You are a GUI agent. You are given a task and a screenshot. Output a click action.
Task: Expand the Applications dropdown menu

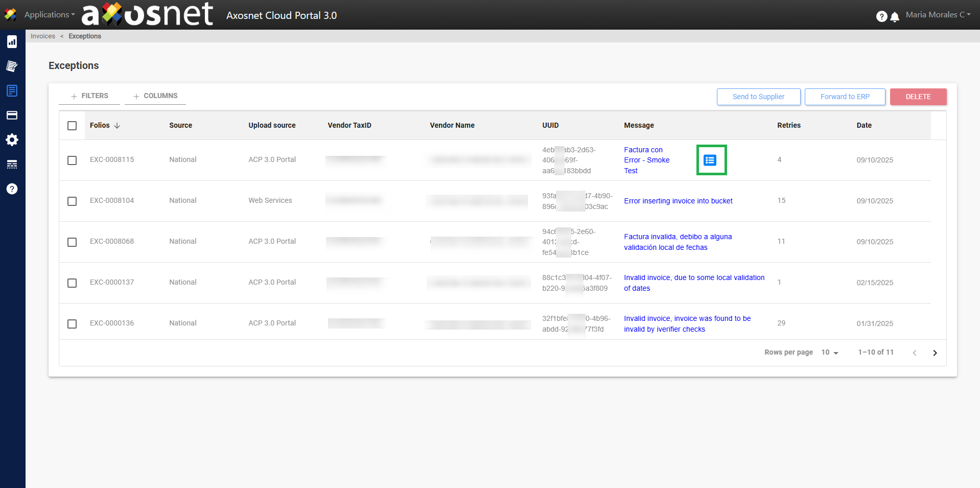click(x=49, y=15)
